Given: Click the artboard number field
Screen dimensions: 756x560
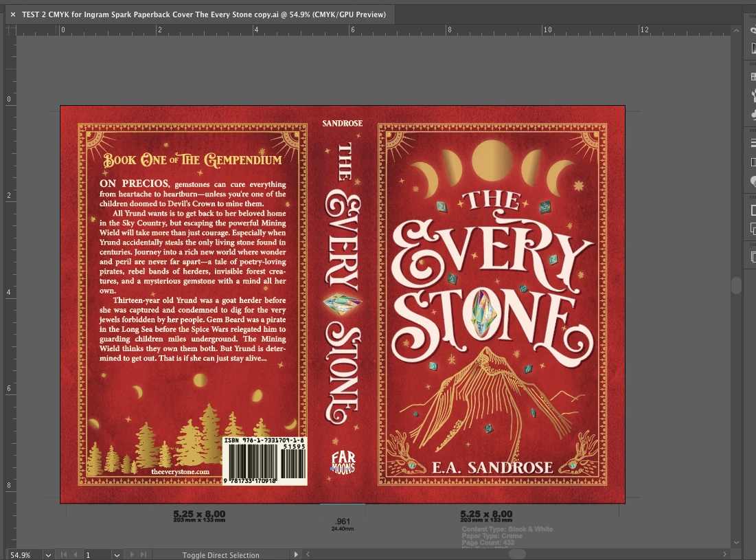Looking at the screenshot, I should (98, 555).
